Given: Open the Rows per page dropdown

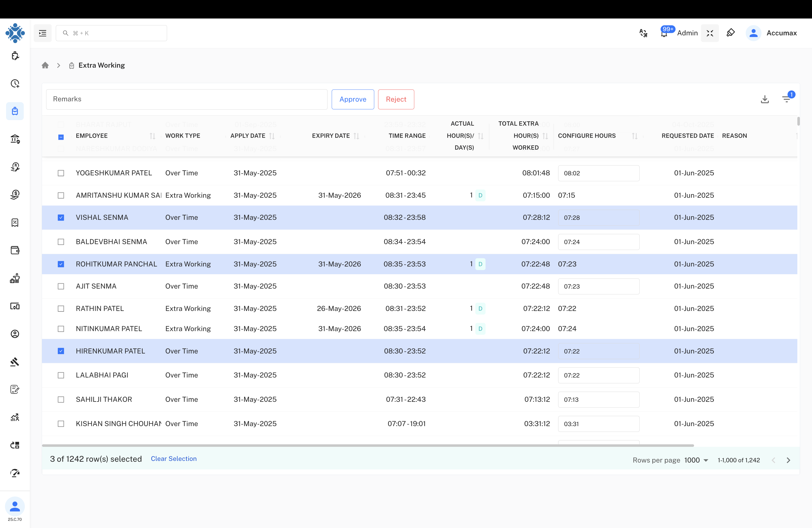Looking at the screenshot, I should pyautogui.click(x=696, y=460).
